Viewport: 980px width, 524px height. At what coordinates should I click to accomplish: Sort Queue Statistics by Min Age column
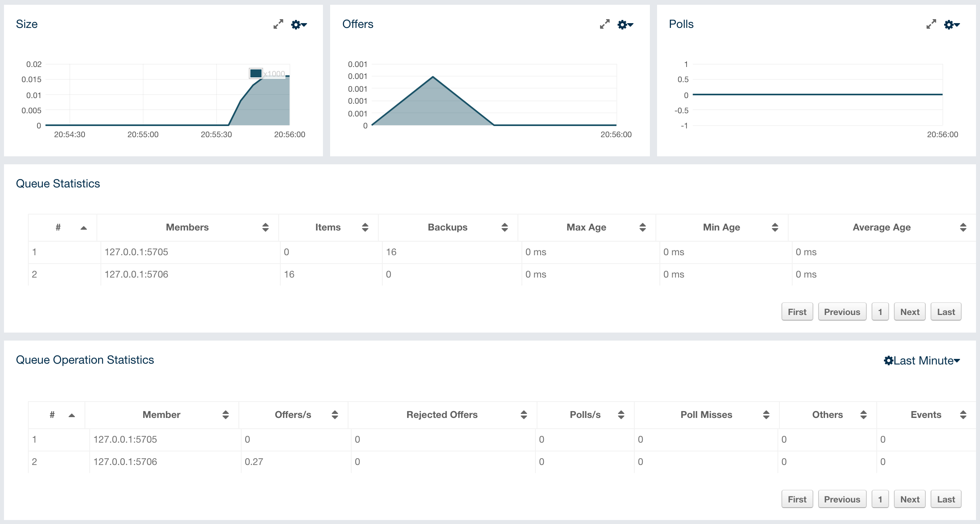tap(722, 227)
